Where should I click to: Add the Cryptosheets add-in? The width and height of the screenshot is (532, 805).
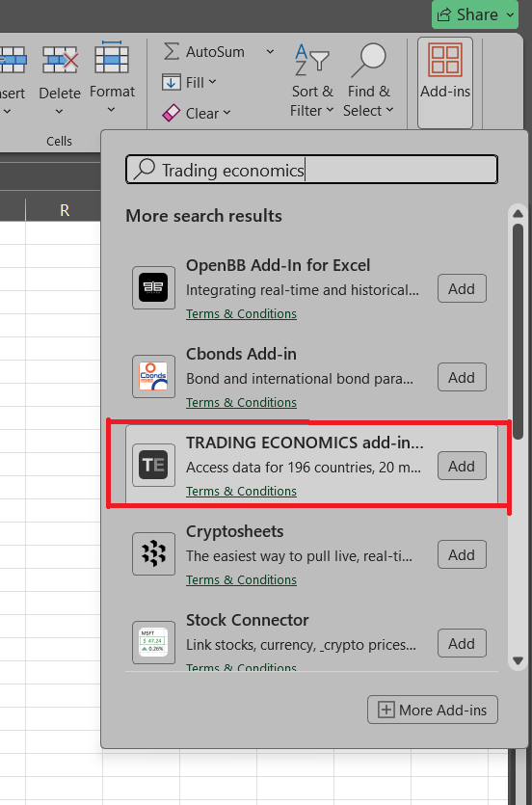(x=462, y=554)
